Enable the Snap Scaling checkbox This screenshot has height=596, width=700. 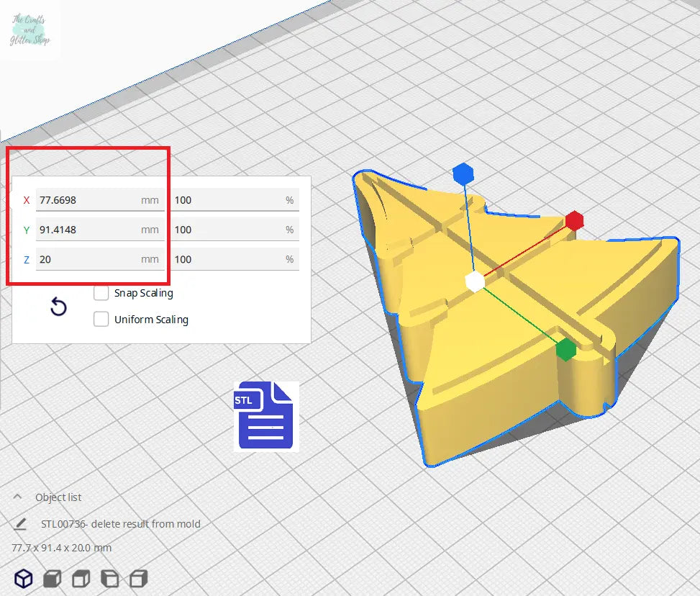tap(101, 293)
